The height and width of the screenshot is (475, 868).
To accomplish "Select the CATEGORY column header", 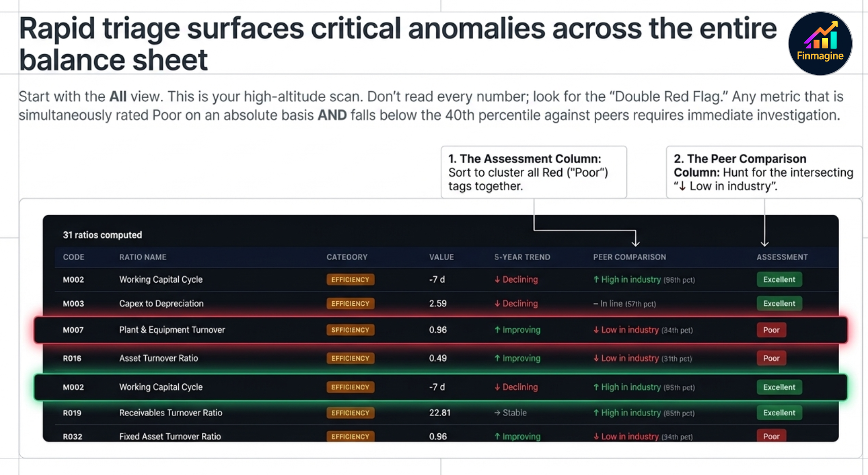I will click(x=347, y=257).
